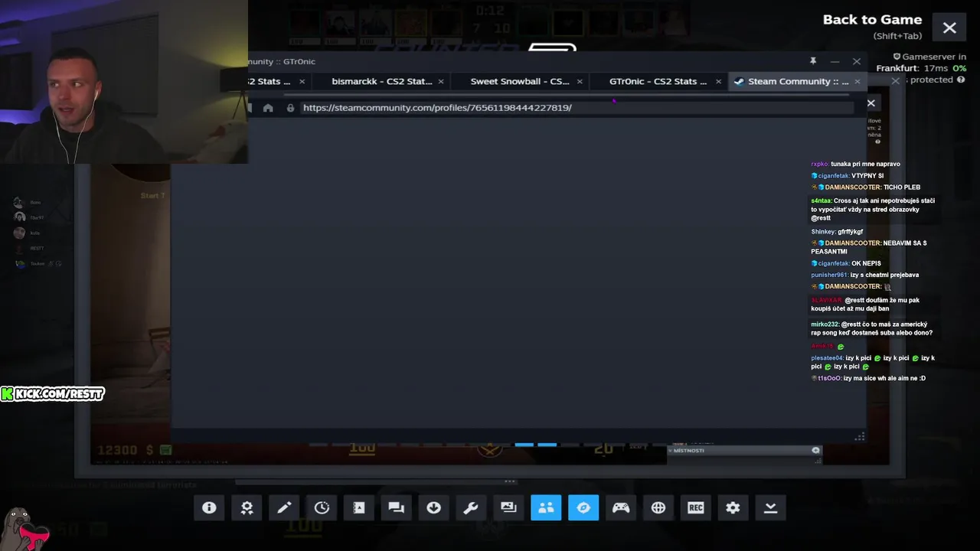
Task: Toggle the friends list overlay button
Action: pos(546,507)
